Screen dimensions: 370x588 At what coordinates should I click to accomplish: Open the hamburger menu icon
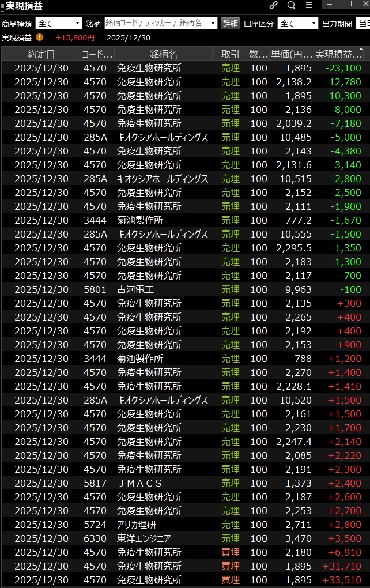[x=309, y=5]
